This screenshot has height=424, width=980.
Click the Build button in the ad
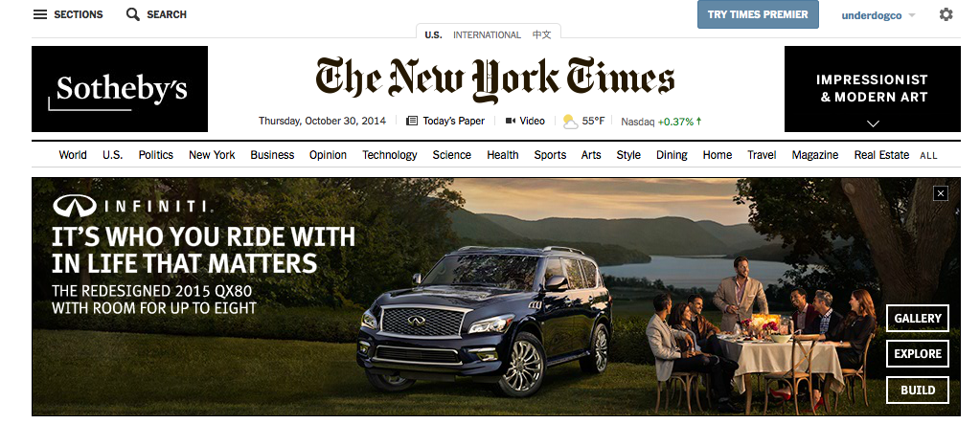tap(917, 391)
